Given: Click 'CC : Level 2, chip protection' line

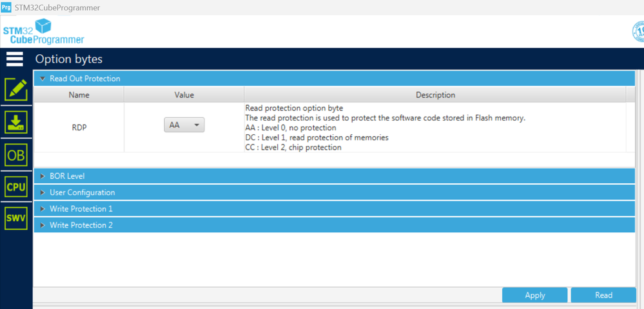Looking at the screenshot, I should [293, 147].
